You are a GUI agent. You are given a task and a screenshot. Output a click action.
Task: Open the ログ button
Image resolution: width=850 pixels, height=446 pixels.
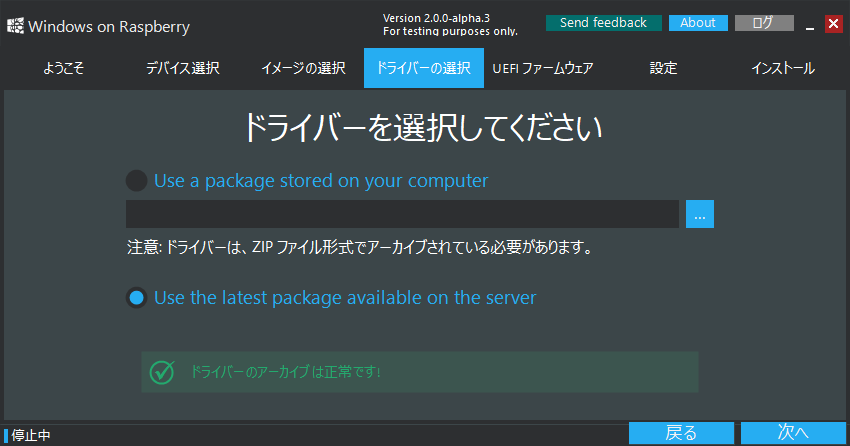(x=764, y=23)
